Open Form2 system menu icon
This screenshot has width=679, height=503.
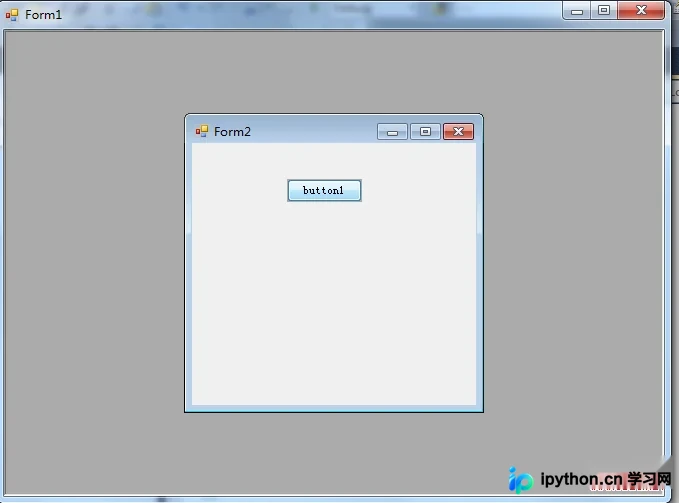coord(202,131)
